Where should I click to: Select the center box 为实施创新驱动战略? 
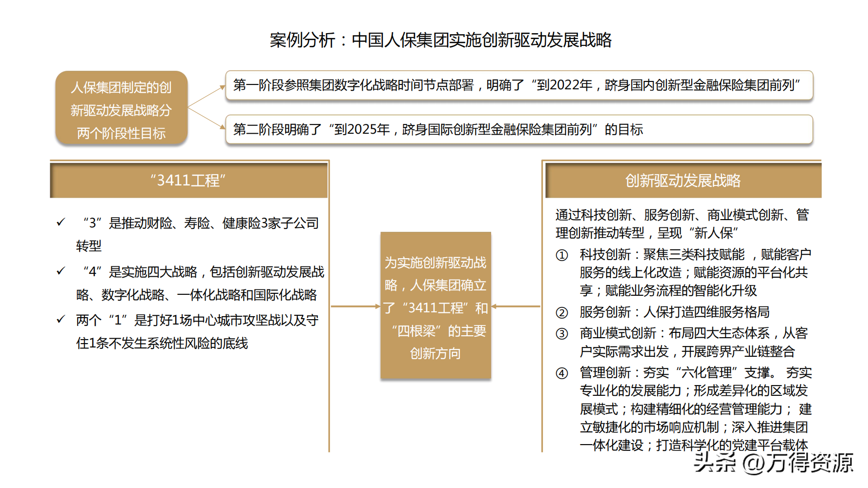pyautogui.click(x=435, y=305)
